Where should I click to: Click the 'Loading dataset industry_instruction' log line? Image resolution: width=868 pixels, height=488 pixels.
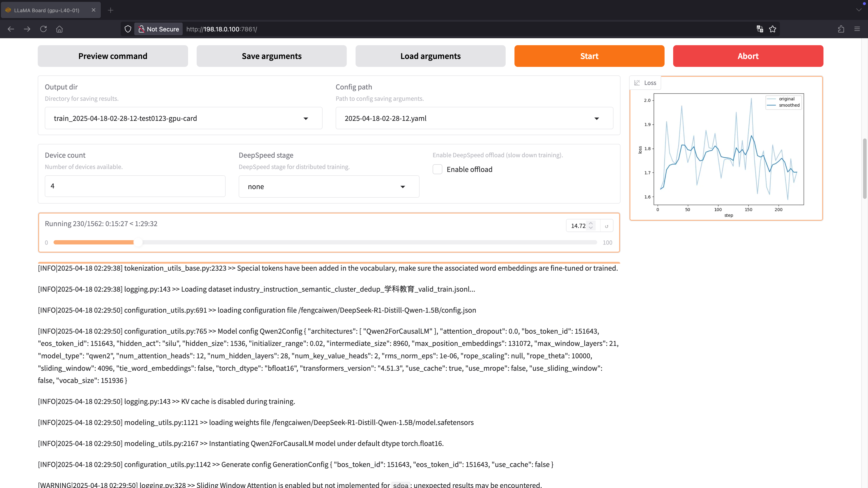pos(256,289)
